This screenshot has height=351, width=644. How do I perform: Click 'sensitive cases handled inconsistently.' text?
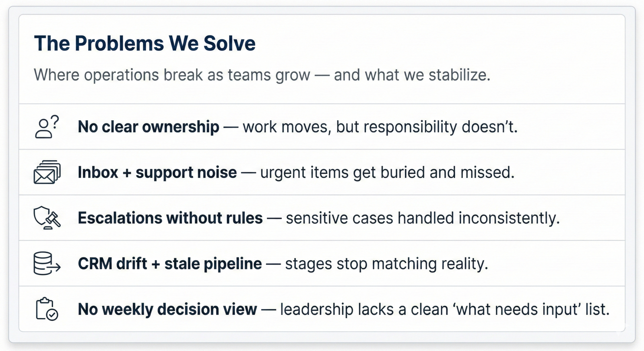[x=423, y=218]
